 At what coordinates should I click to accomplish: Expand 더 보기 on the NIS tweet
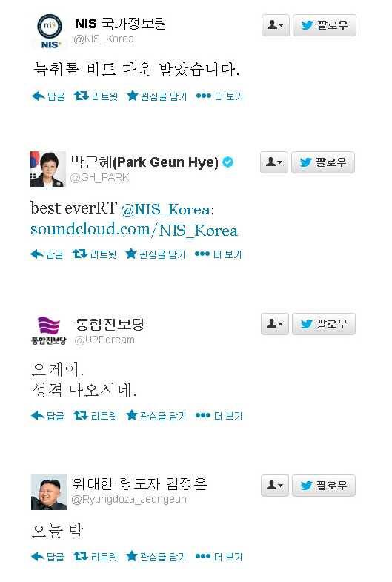(x=219, y=96)
